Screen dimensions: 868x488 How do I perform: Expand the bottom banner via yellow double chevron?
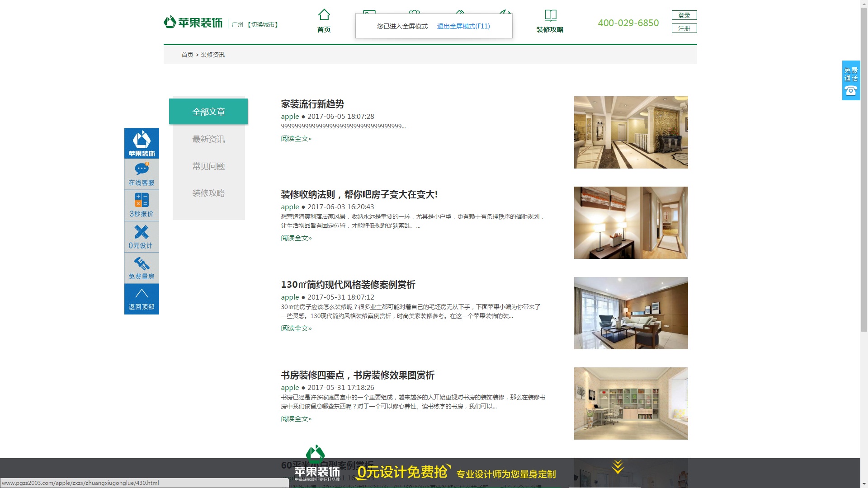point(618,467)
